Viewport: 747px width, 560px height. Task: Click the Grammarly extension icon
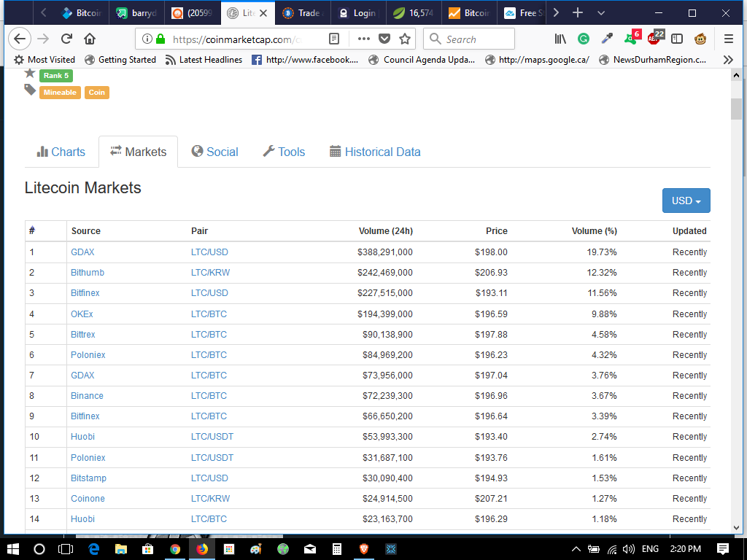coord(583,39)
